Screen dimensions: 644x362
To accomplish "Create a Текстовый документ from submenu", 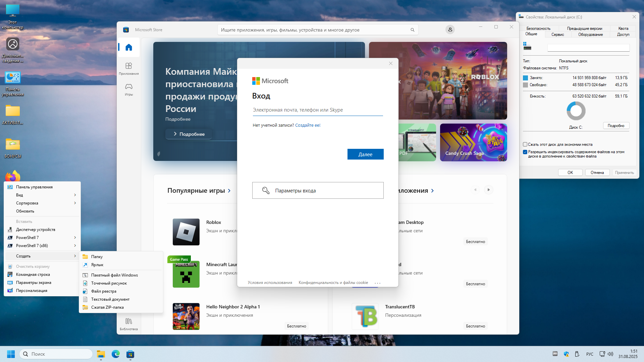I will pyautogui.click(x=121, y=299).
